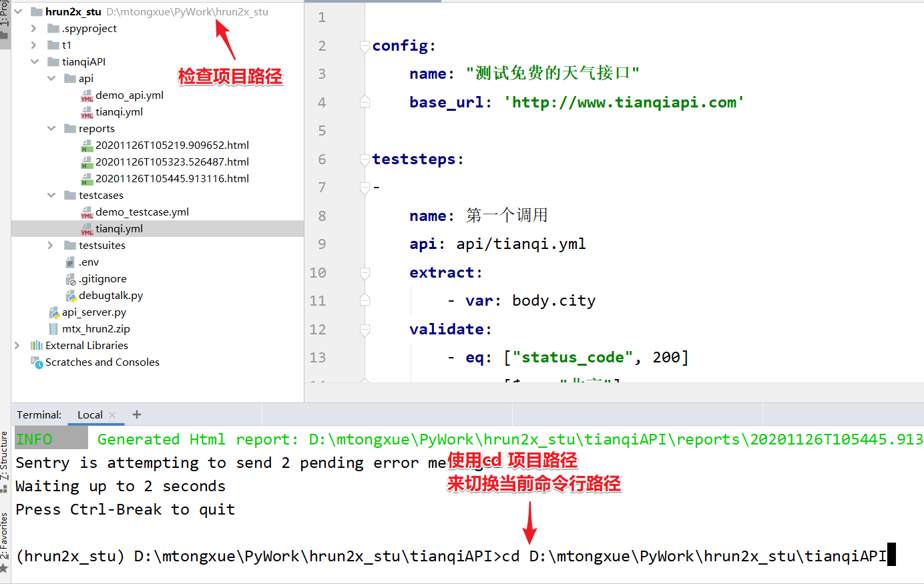Expand External Libraries node

click(17, 346)
